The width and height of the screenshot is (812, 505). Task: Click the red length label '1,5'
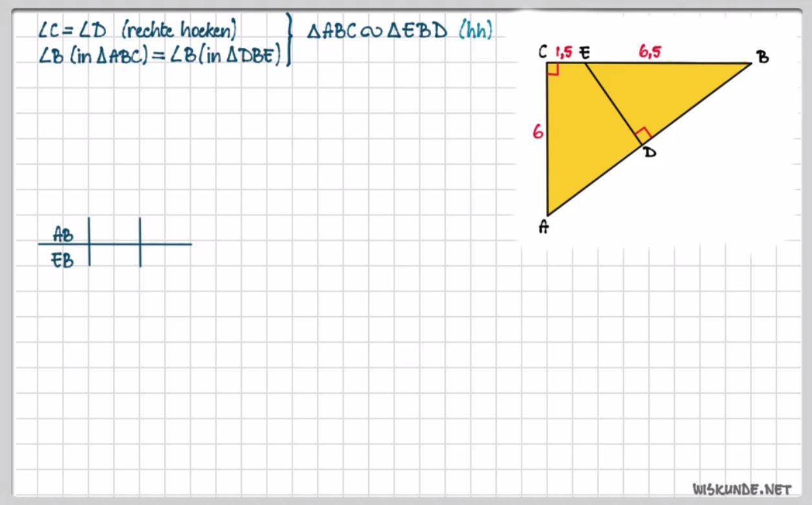[564, 52]
